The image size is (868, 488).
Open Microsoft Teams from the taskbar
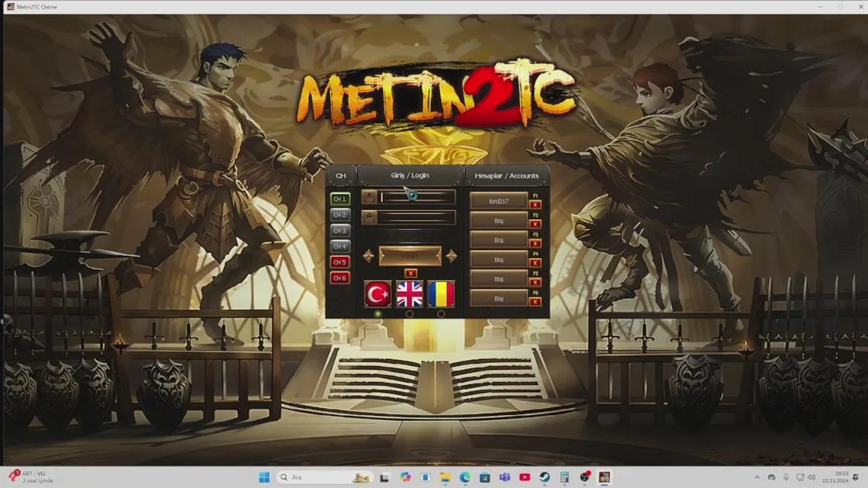click(505, 477)
